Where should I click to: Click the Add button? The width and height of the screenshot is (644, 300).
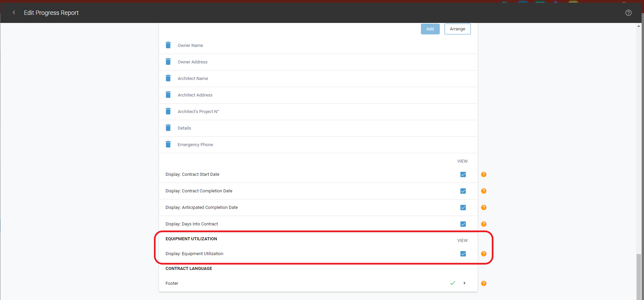430,29
